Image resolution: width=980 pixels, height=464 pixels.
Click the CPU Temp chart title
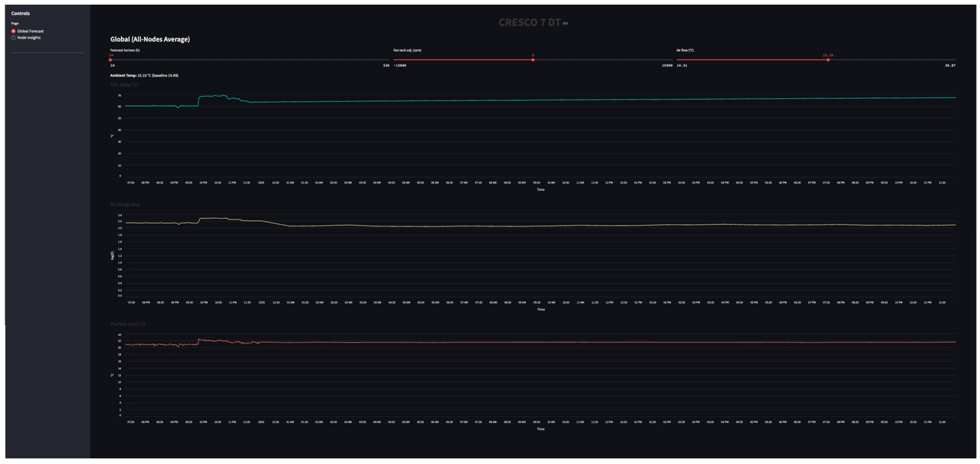124,85
